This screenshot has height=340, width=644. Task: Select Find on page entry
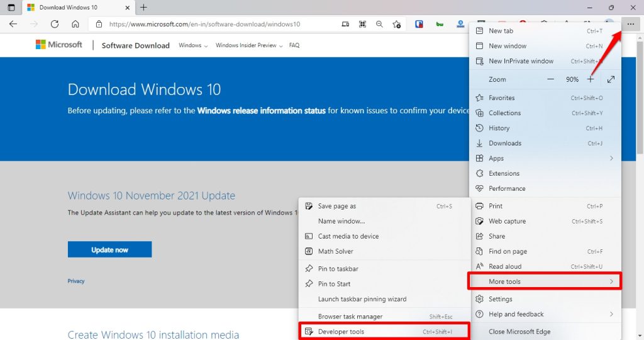click(545, 252)
